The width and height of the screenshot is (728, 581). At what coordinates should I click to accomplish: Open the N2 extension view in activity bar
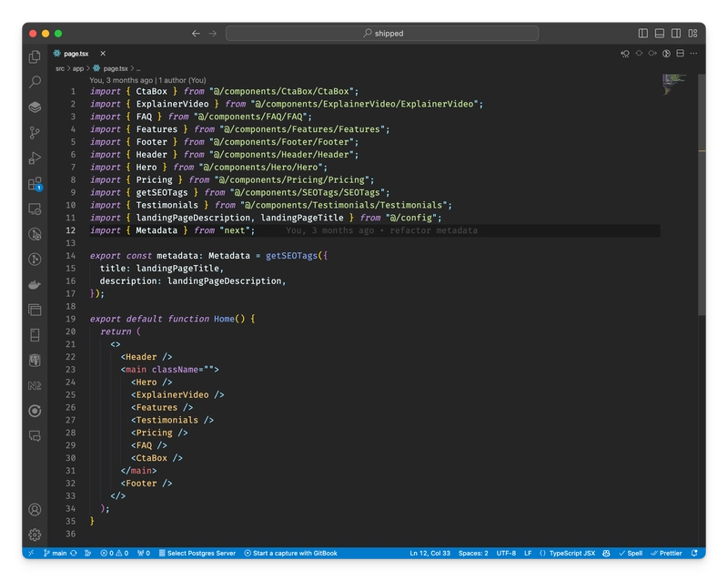point(35,386)
